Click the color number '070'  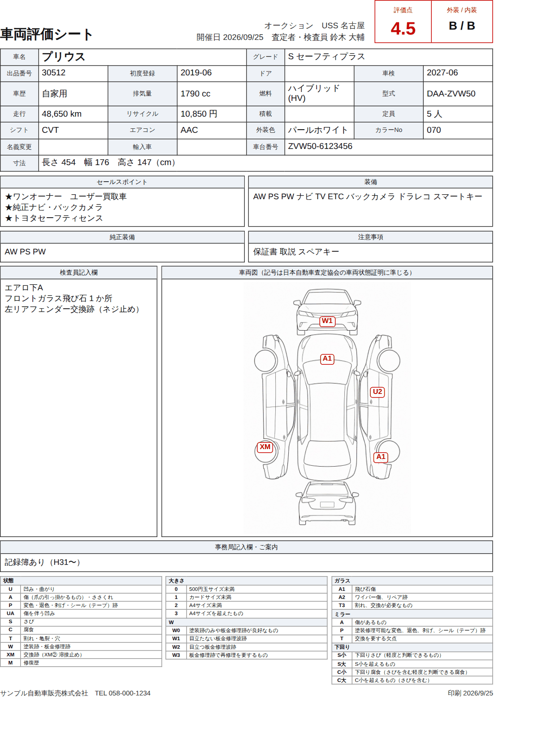[434, 130]
